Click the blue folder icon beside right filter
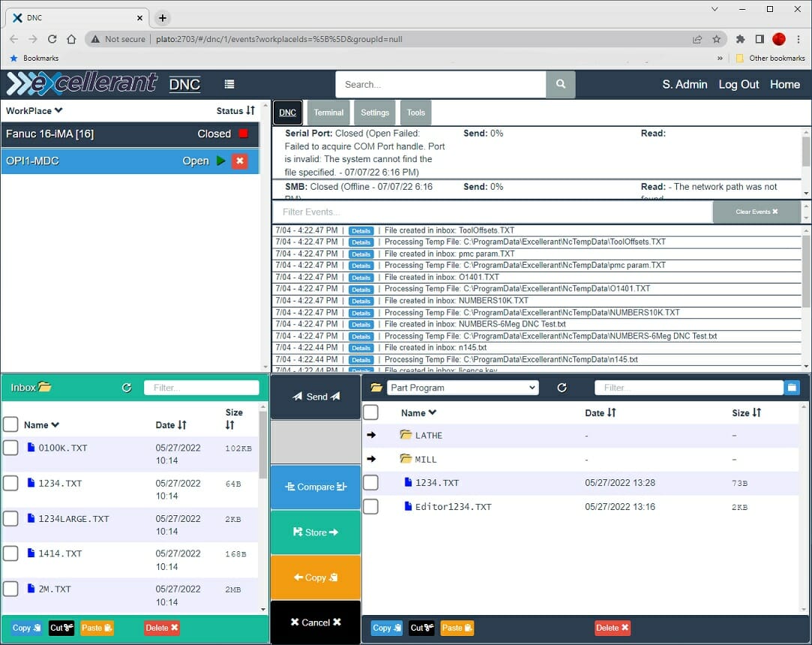The height and width of the screenshot is (645, 812). (792, 388)
